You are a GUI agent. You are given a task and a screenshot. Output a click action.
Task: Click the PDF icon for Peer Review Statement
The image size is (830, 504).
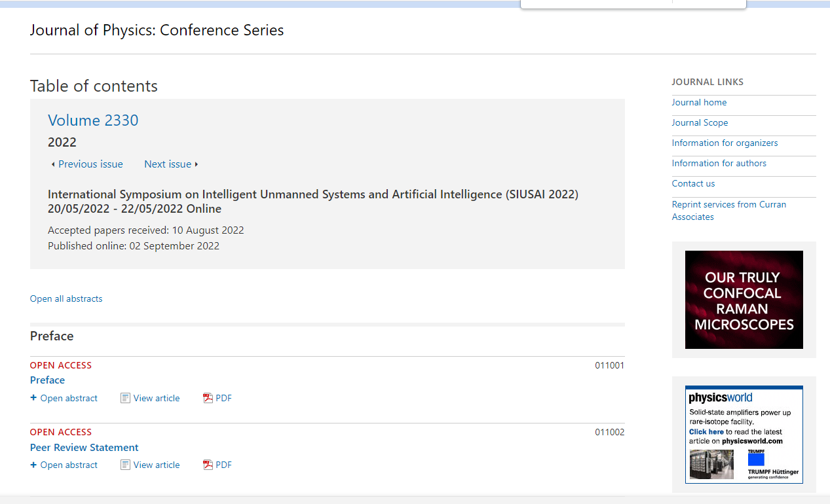click(x=208, y=465)
